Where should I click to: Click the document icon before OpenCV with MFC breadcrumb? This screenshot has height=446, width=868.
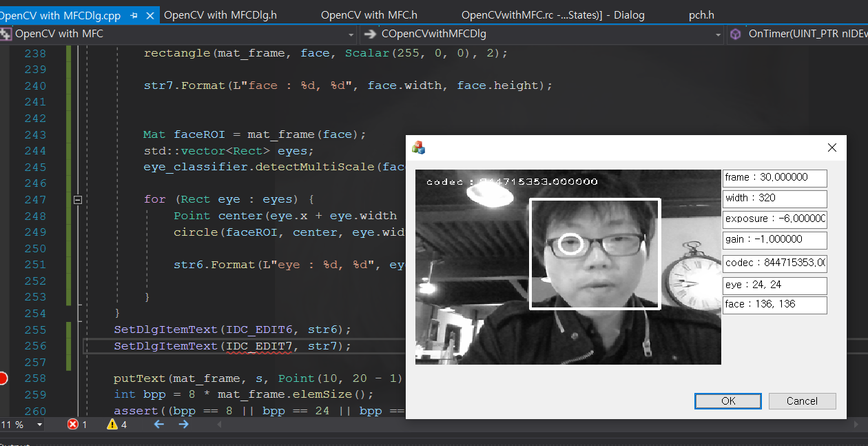coord(6,33)
